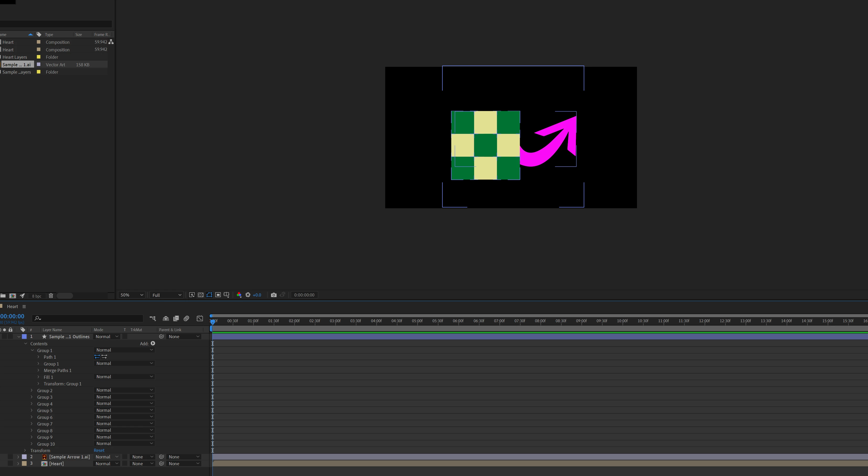Toggle the lock switch for Heart layer

[10, 463]
